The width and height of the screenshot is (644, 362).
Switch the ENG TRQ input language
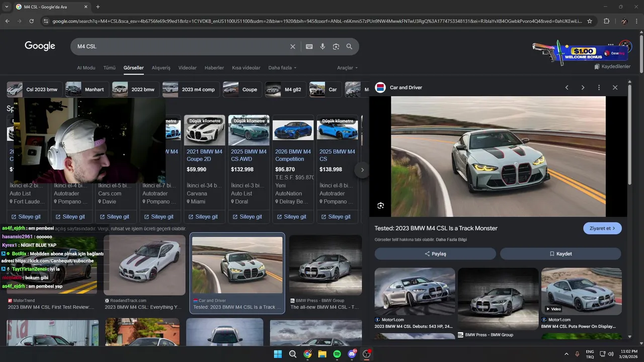(590, 354)
